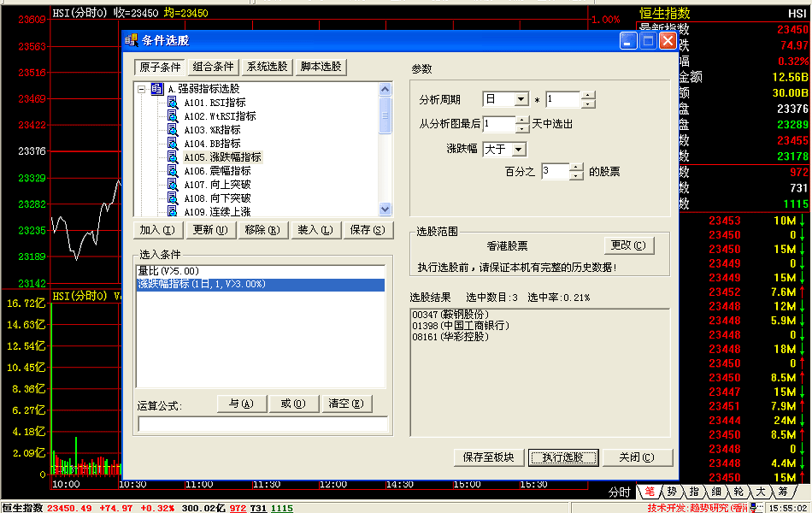Image resolution: width=812 pixels, height=513 pixels.
Task: Click the 条件选股 dialog title icon
Action: [130, 40]
